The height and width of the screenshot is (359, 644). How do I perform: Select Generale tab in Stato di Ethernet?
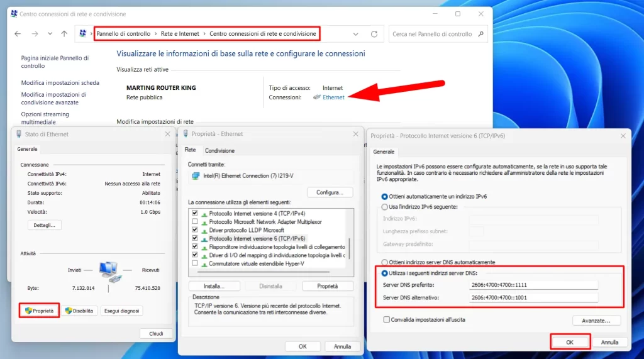click(27, 149)
